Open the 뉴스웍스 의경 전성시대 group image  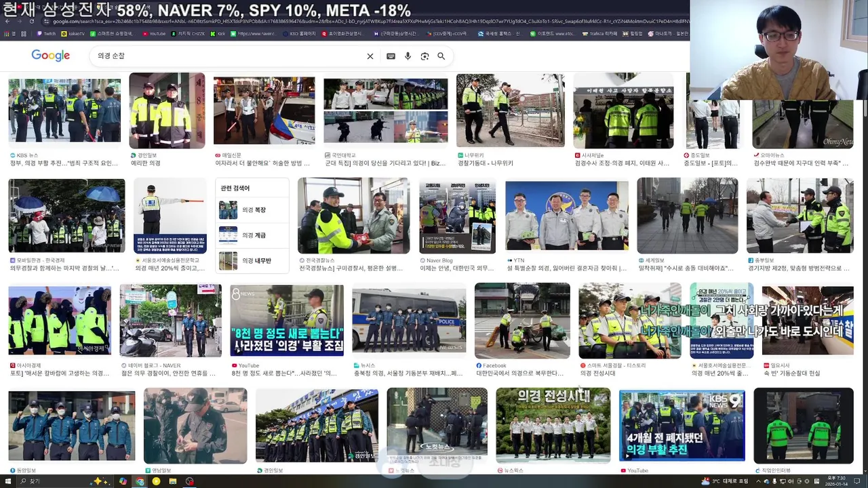pyautogui.click(x=553, y=426)
